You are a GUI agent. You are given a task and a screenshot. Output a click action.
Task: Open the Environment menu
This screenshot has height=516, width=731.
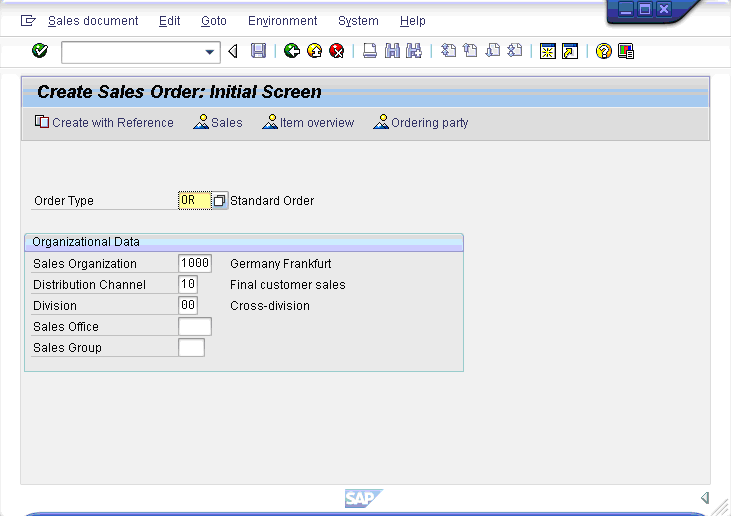282,21
